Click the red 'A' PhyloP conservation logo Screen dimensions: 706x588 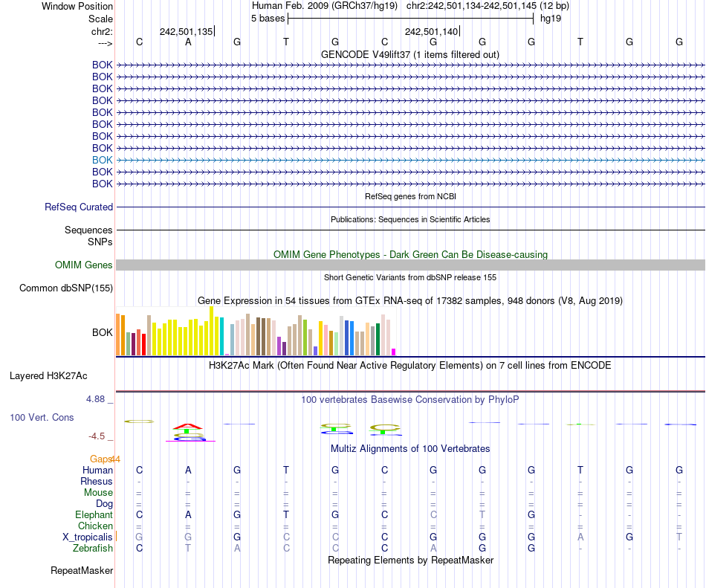188,426
